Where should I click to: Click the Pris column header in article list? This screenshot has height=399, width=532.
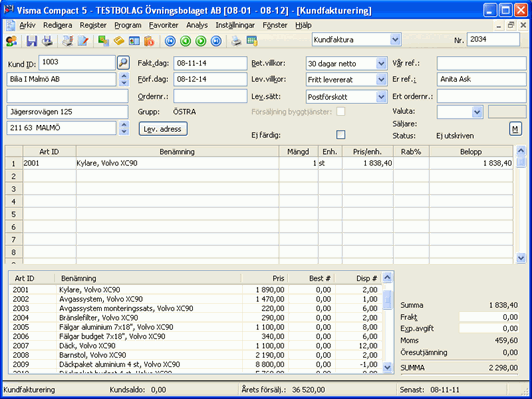[265, 278]
